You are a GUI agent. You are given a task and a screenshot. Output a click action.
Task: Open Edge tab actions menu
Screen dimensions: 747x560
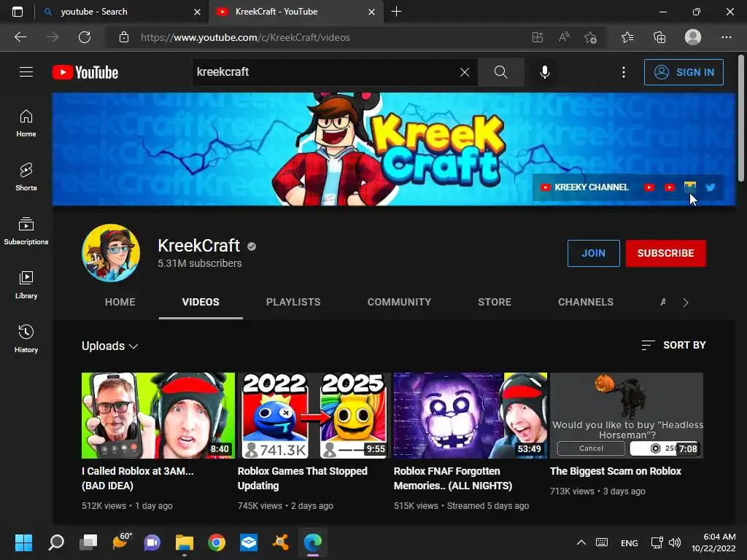[18, 12]
